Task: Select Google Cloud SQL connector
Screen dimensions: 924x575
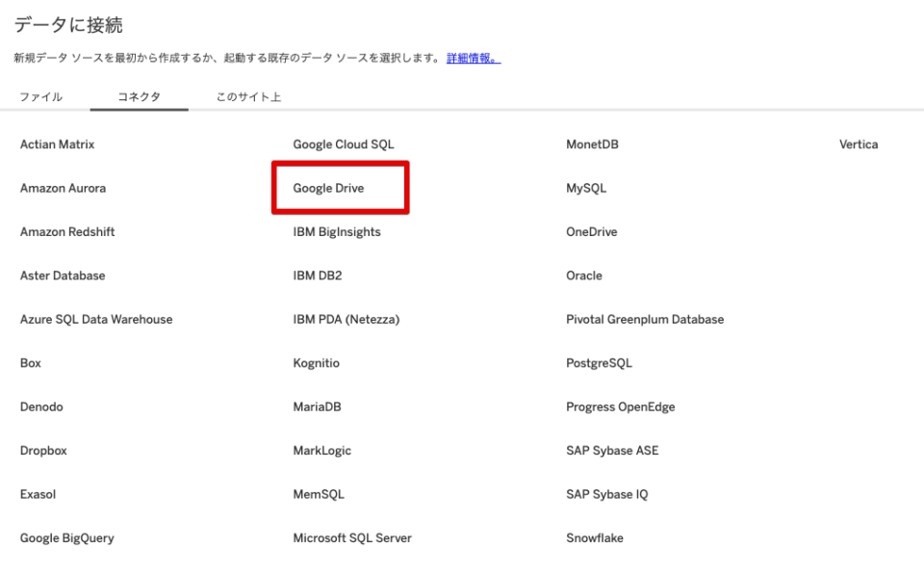Action: click(x=343, y=144)
